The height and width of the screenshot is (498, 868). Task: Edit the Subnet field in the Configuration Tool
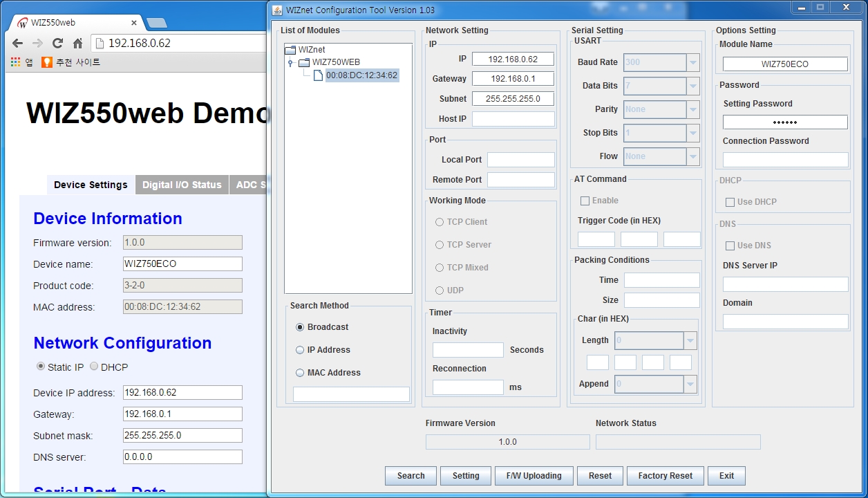(513, 99)
